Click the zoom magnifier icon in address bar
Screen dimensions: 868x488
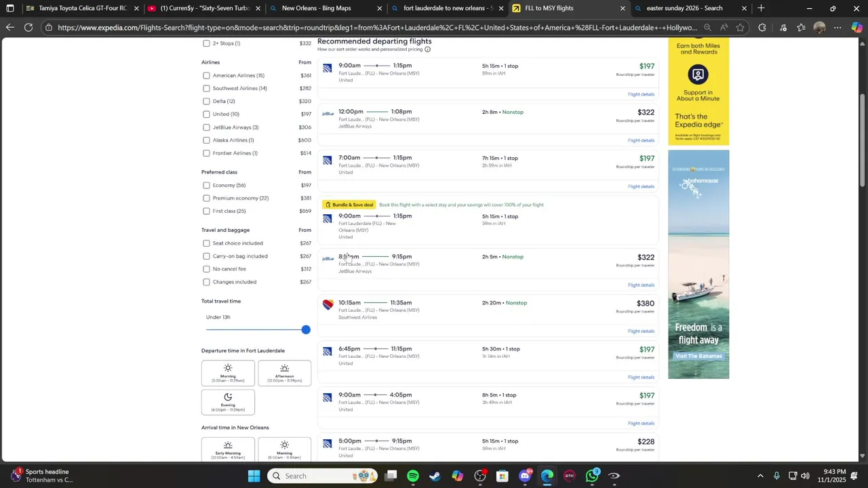click(707, 28)
